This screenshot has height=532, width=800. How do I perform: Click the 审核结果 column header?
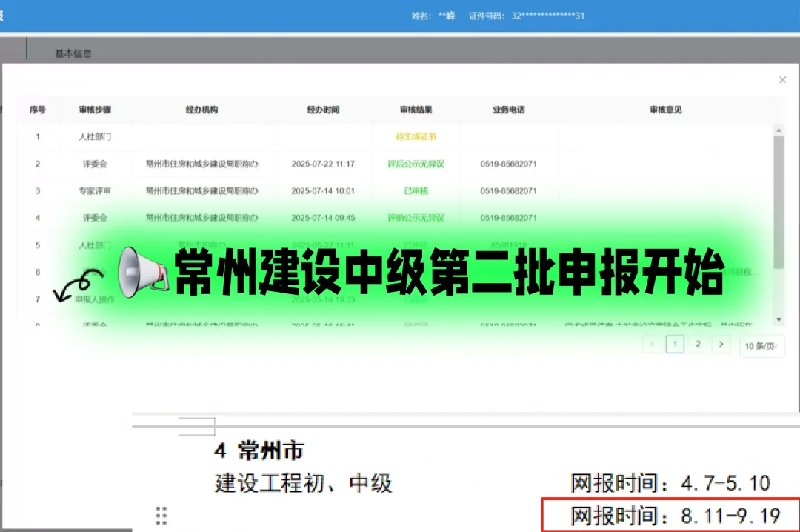(x=416, y=110)
